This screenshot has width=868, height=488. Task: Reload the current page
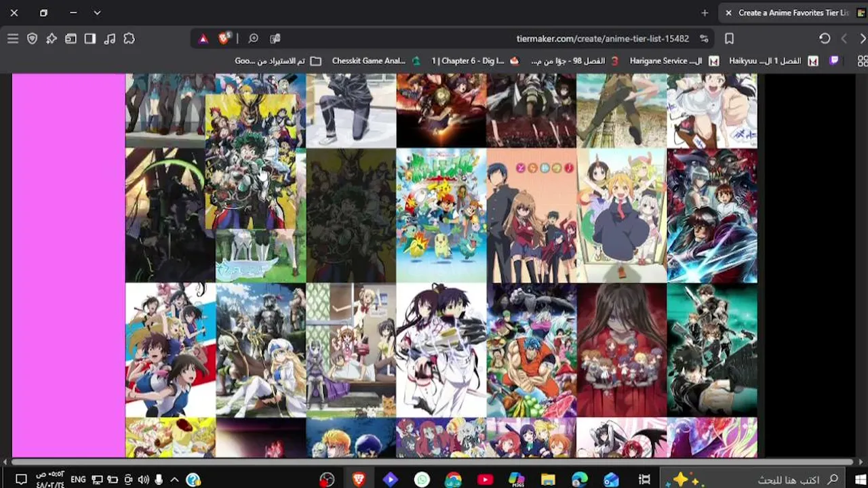[825, 39]
